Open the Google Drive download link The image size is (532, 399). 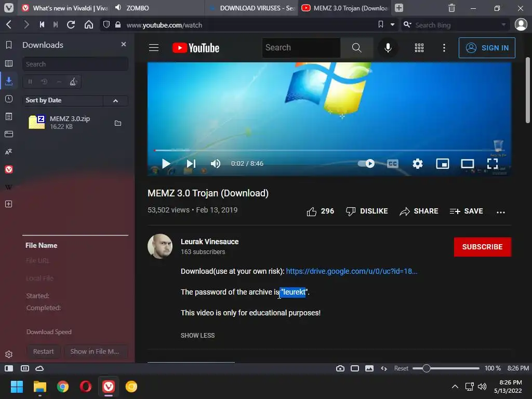352,271
